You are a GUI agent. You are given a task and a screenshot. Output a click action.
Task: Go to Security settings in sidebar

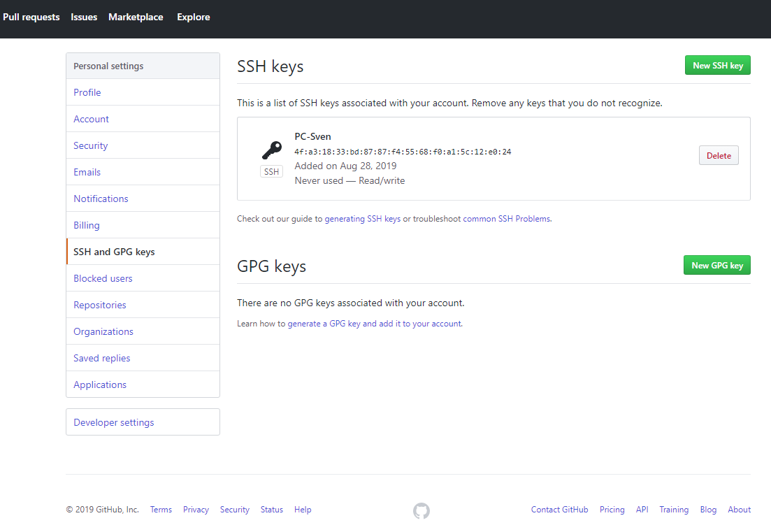(143, 145)
